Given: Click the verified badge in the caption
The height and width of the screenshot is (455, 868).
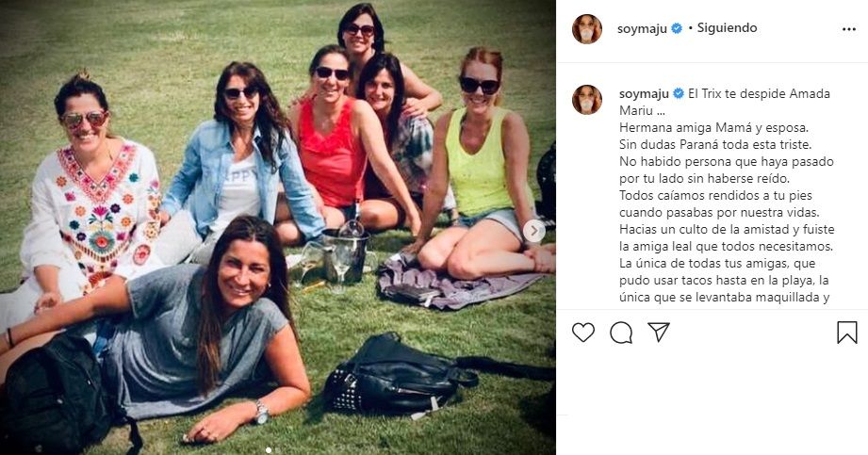Looking at the screenshot, I should [678, 93].
